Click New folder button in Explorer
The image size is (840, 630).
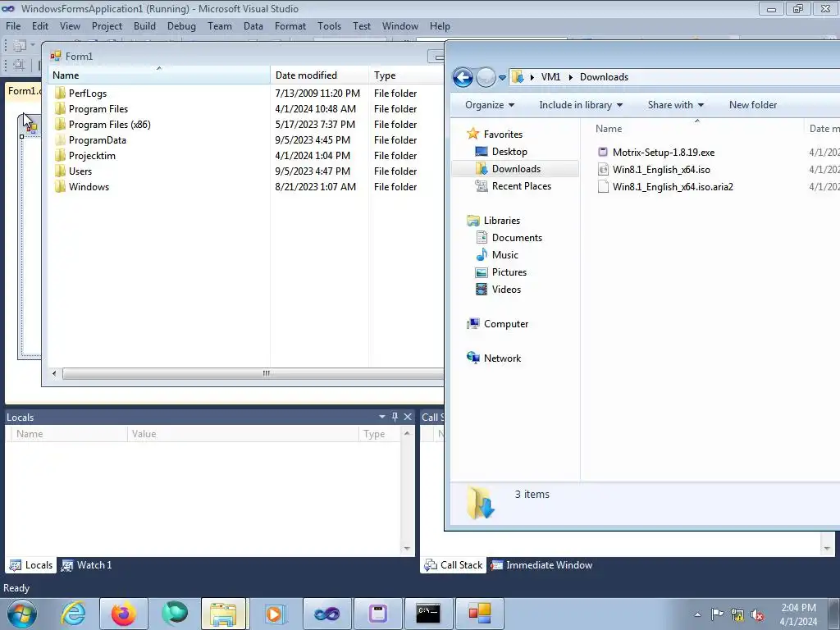[x=753, y=105]
